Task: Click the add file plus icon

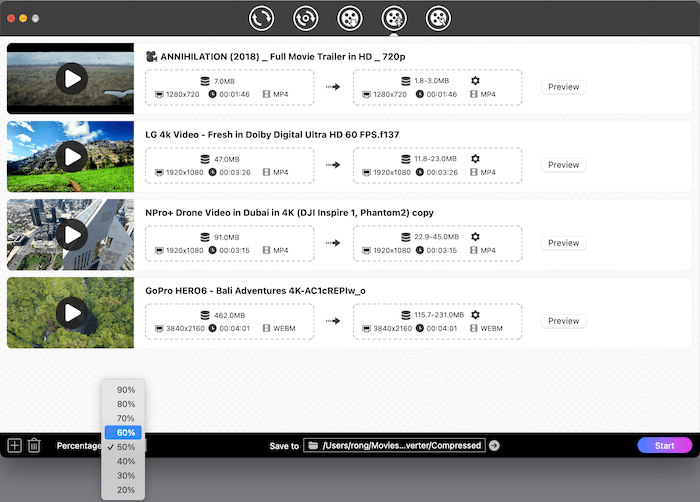Action: pyautogui.click(x=14, y=446)
